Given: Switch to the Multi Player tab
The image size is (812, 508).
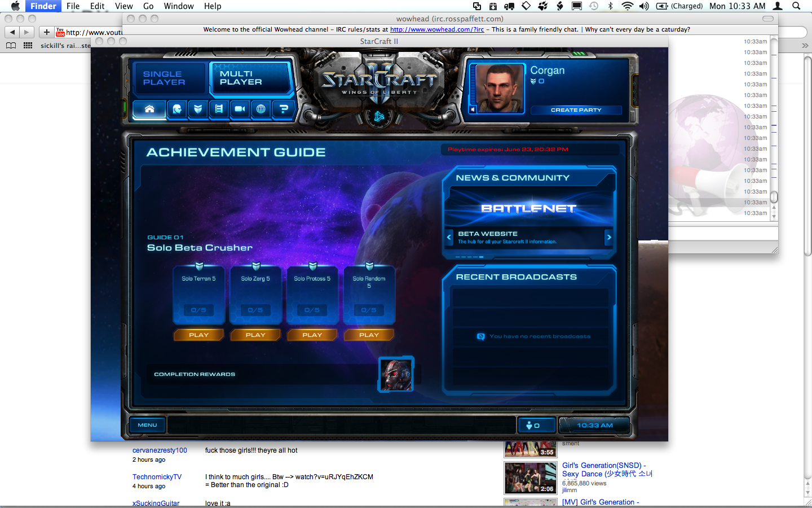Looking at the screenshot, I should pos(250,78).
